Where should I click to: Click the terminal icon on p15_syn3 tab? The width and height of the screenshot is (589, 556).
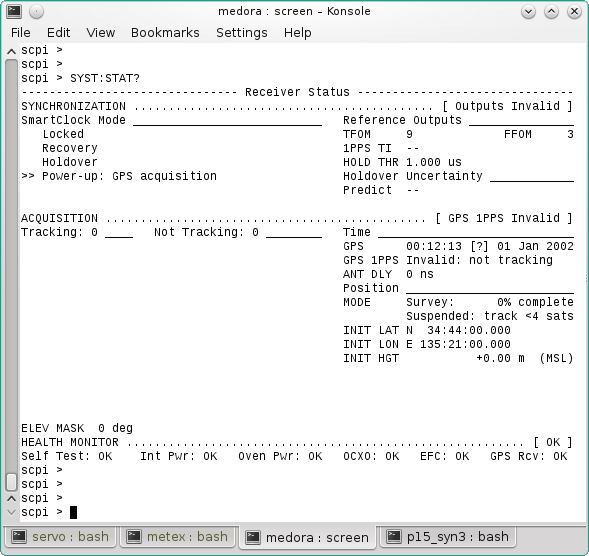click(394, 536)
